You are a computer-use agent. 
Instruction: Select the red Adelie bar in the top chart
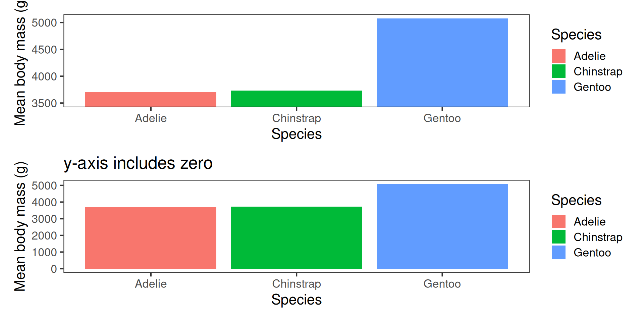point(151,100)
